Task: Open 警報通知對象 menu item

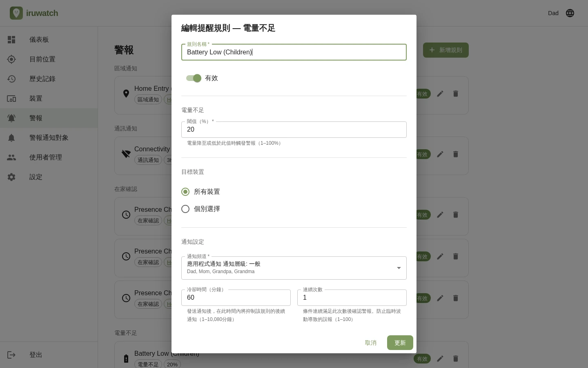Action: pos(49,138)
